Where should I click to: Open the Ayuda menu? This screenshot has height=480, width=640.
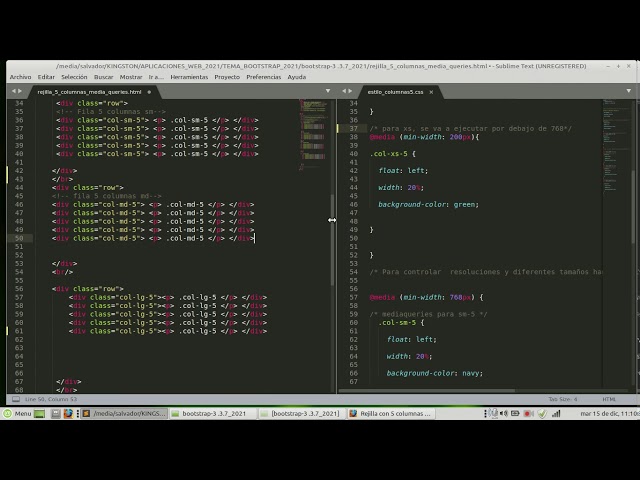click(297, 77)
